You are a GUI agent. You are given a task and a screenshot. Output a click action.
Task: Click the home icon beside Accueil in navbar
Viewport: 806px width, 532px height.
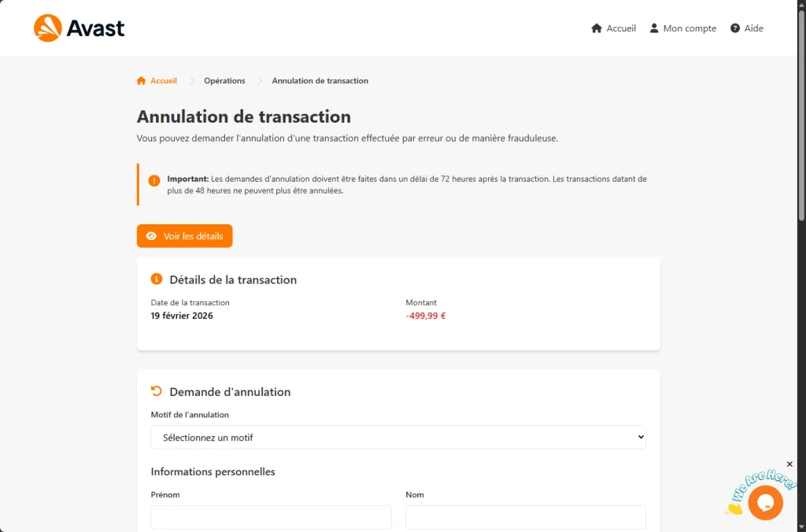(597, 28)
